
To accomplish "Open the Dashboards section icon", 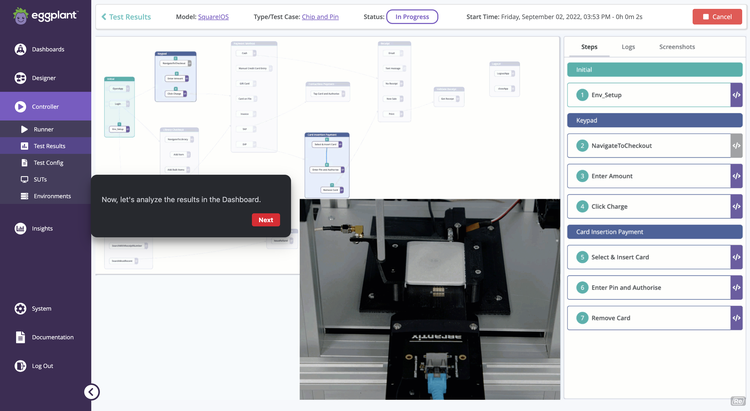I will 21,49.
